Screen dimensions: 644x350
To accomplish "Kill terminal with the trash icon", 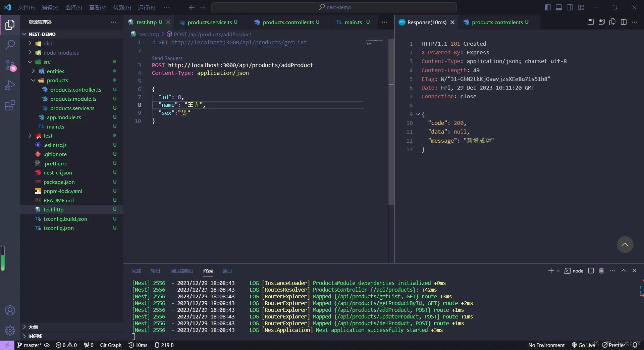I will click(x=601, y=271).
